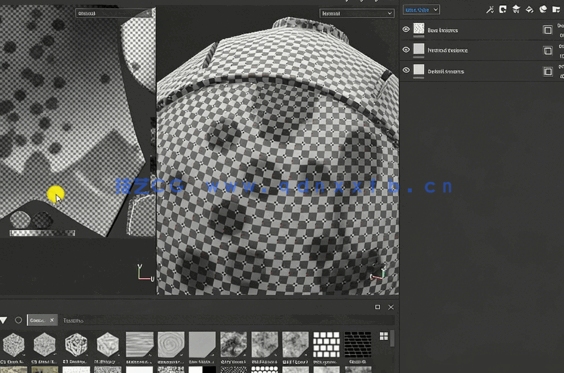Hide the Base layer with its eye icon
Viewport: 564px width, 373px height.
(406, 29)
